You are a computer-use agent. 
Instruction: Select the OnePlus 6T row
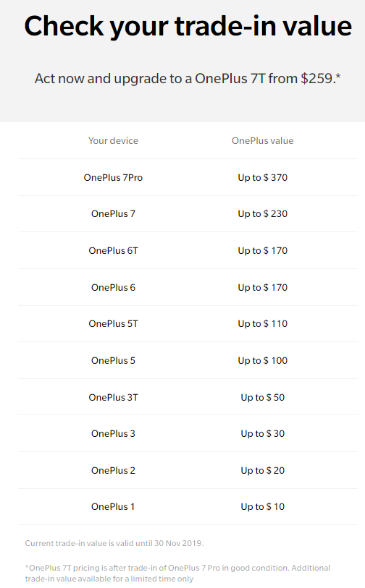(188, 250)
